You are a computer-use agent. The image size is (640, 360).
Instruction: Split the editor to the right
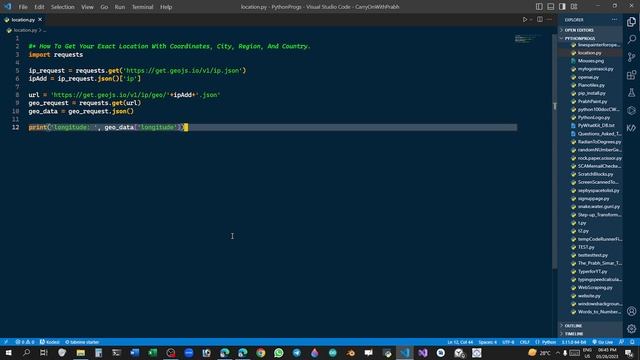coord(540,20)
